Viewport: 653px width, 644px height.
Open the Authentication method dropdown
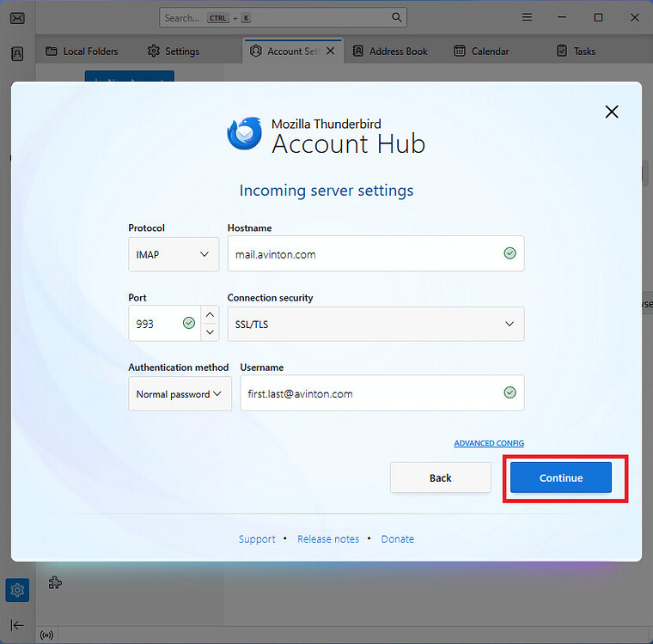click(180, 394)
